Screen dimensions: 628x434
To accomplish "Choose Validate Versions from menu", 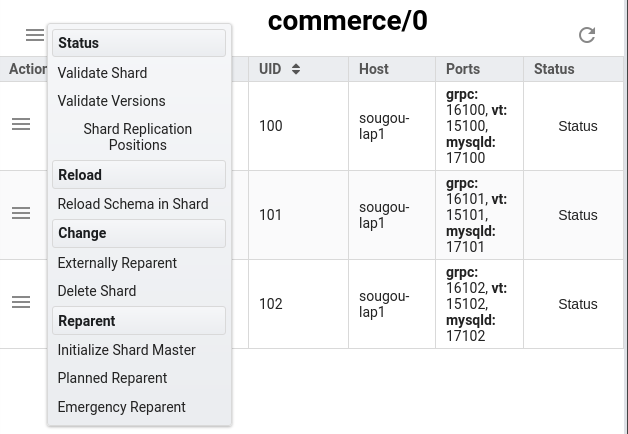I will [x=111, y=101].
